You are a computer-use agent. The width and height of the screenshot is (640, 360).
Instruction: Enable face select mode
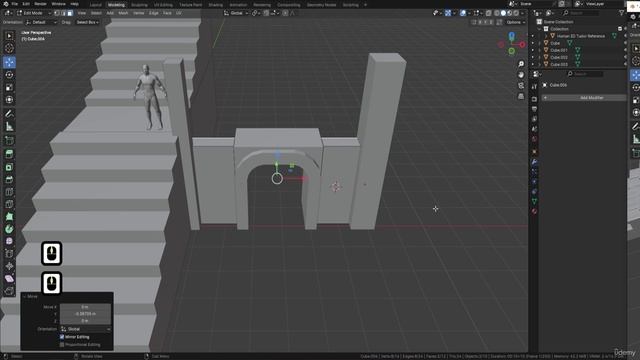point(70,13)
